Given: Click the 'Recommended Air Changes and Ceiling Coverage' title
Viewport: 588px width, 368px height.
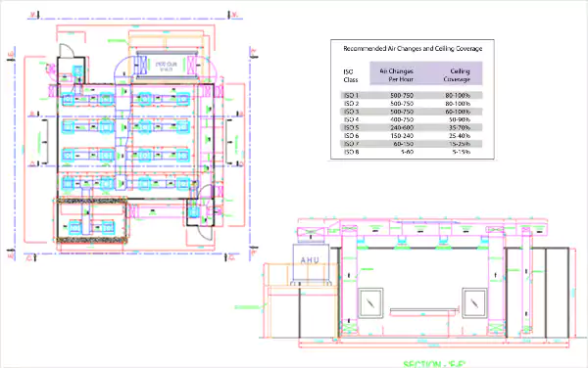Looking at the screenshot, I should coord(413,49).
